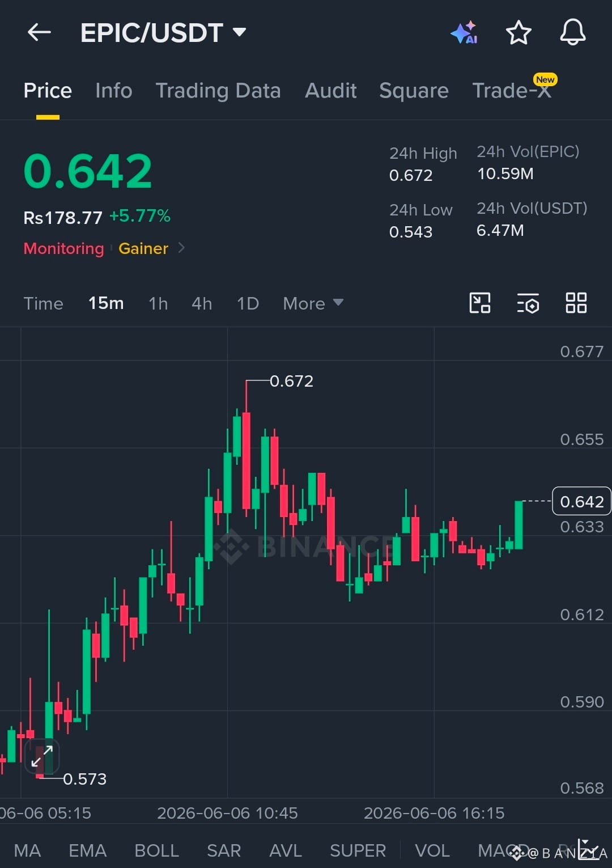Image resolution: width=612 pixels, height=868 pixels.
Task: Open the Trade-X tab
Action: pos(512,91)
